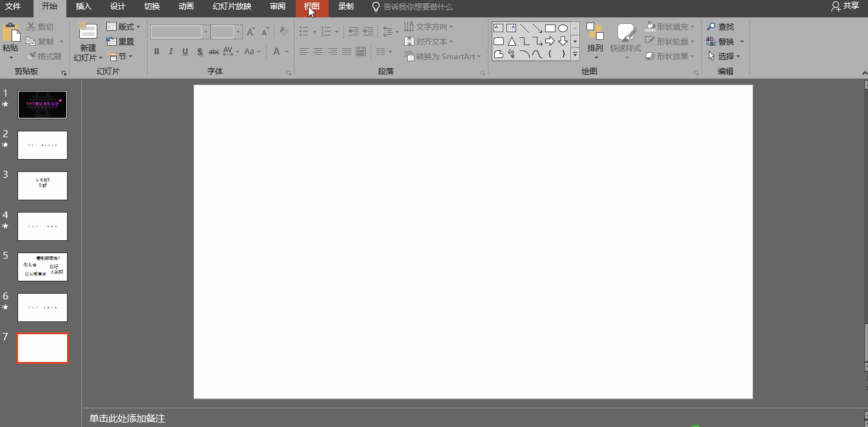Switch to the Design (设计) tab
This screenshot has width=868, height=427.
pyautogui.click(x=118, y=6)
